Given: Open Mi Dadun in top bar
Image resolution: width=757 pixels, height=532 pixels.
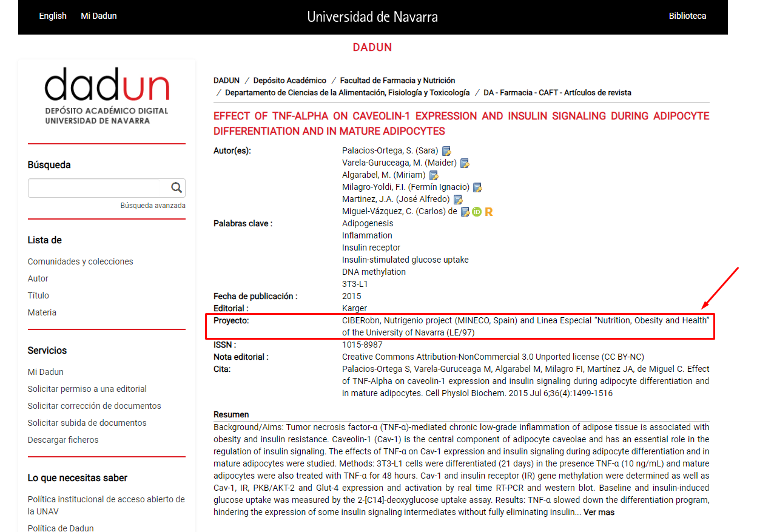Looking at the screenshot, I should coord(99,16).
